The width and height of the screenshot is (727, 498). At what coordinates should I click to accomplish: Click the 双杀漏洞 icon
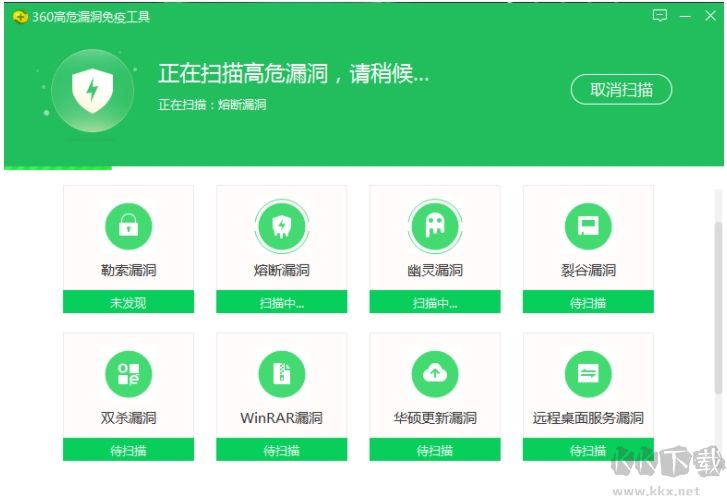click(128, 374)
